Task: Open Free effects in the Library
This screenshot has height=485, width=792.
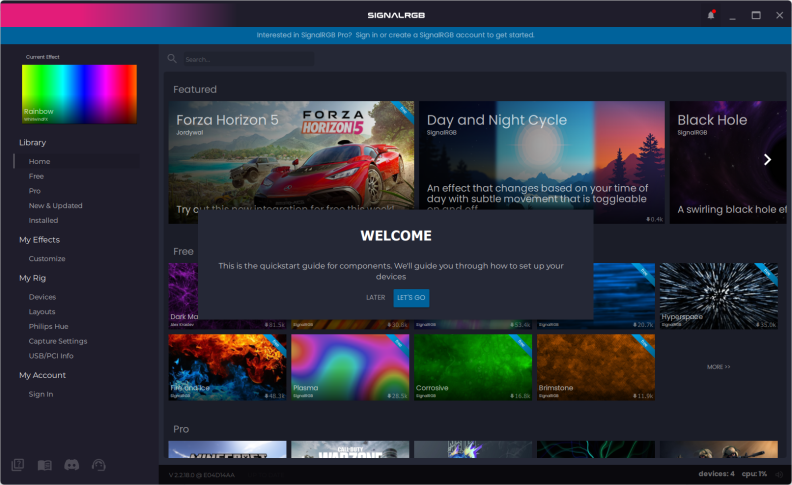Action: click(x=36, y=176)
